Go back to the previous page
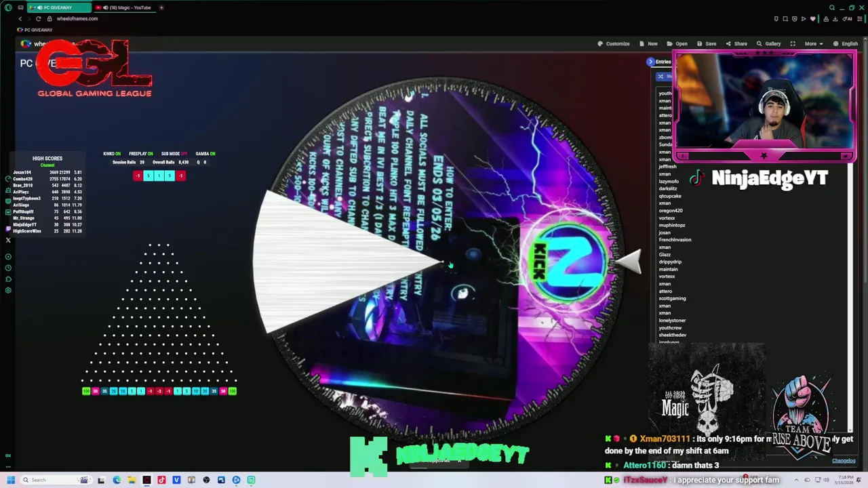Screen dimensions: 868x488 pos(20,18)
